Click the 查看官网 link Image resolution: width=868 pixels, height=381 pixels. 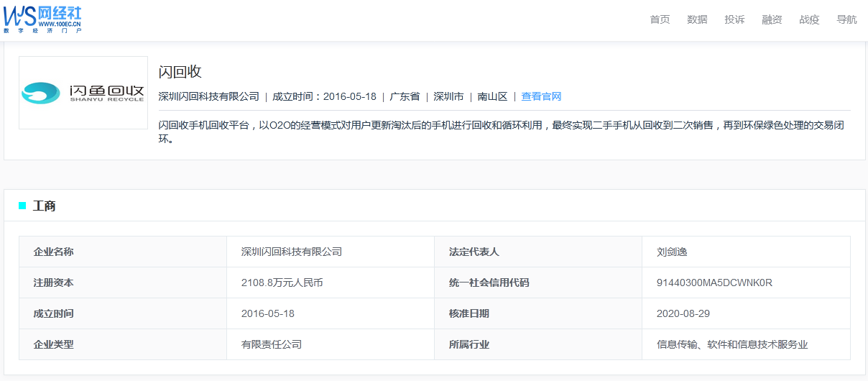(541, 96)
